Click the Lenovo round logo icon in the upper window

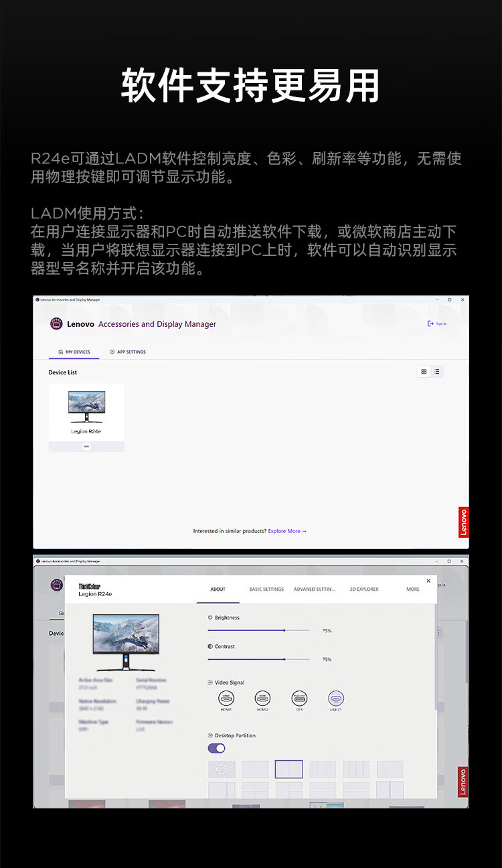click(x=57, y=324)
